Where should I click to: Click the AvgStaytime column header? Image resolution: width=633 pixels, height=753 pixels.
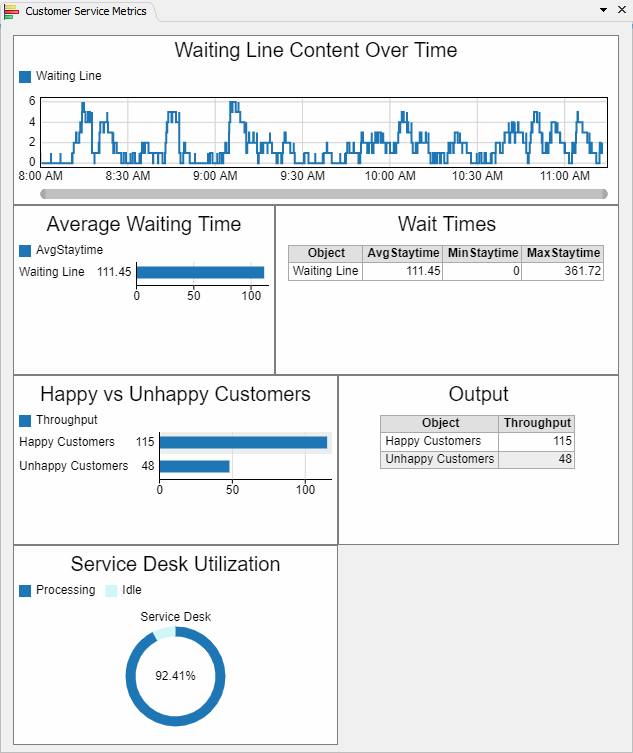(x=403, y=254)
